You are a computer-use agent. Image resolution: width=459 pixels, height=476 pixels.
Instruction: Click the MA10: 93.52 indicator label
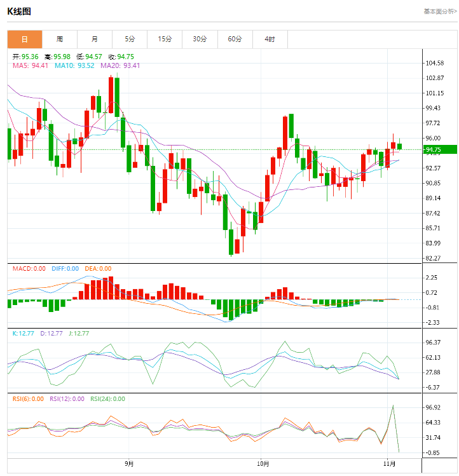pyautogui.click(x=74, y=65)
